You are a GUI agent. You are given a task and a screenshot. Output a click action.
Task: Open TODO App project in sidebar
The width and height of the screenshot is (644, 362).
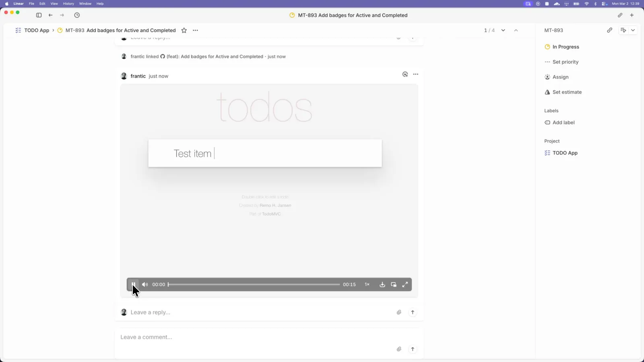click(x=561, y=153)
